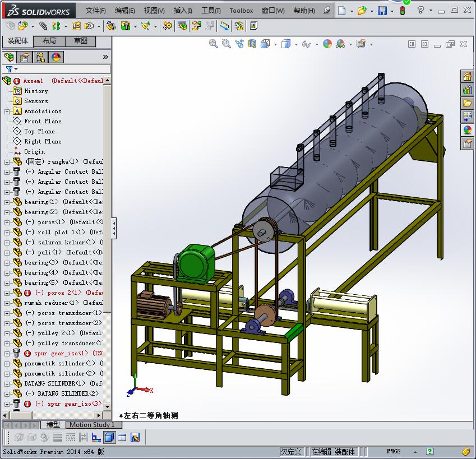Click the Zoom to Fit magnifier icon
The width and height of the screenshot is (476, 459).
point(213,44)
